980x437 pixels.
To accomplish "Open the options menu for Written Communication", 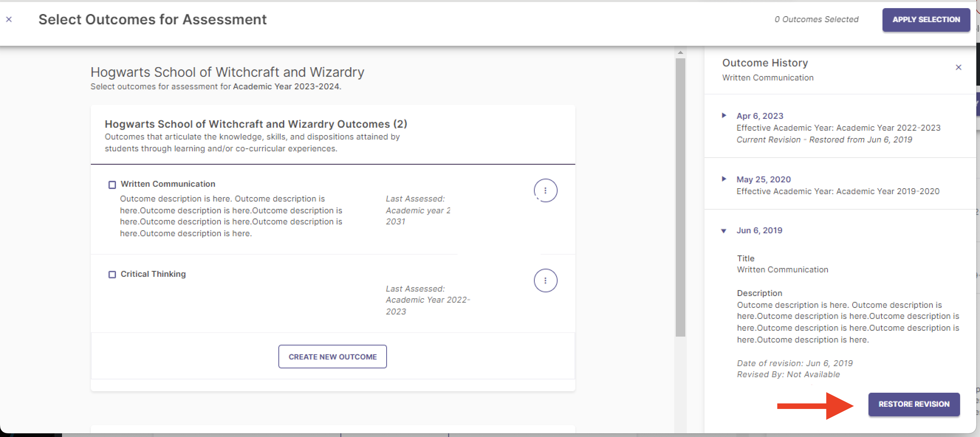I will pyautogui.click(x=545, y=190).
